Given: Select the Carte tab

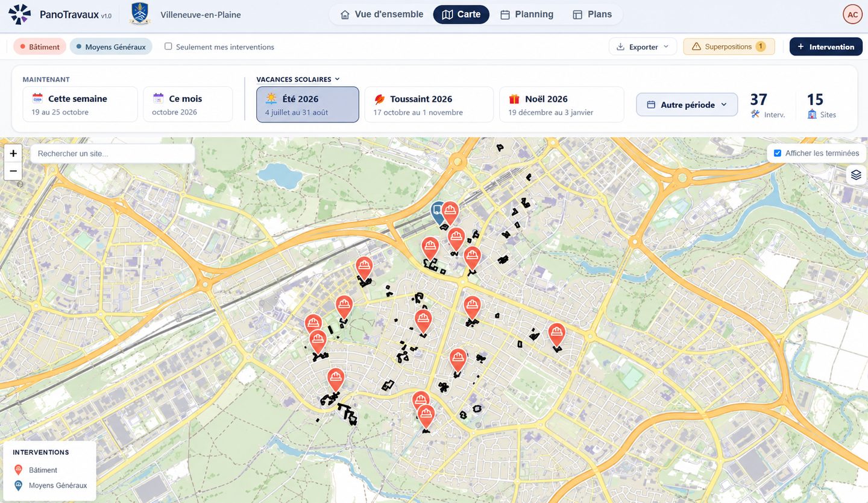Looking at the screenshot, I should coord(461,14).
